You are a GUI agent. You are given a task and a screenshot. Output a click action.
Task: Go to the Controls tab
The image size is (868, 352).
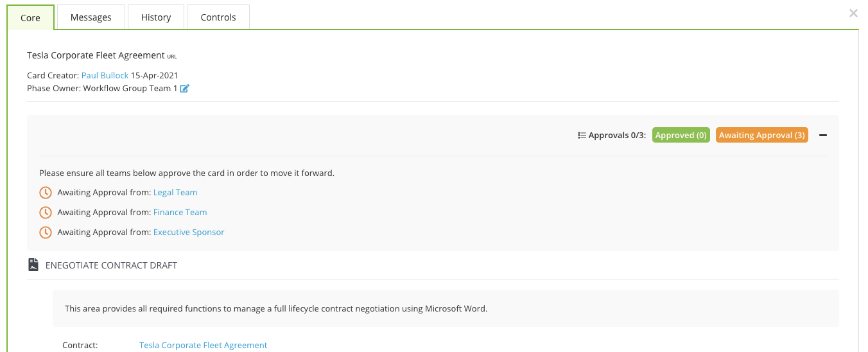(x=218, y=17)
